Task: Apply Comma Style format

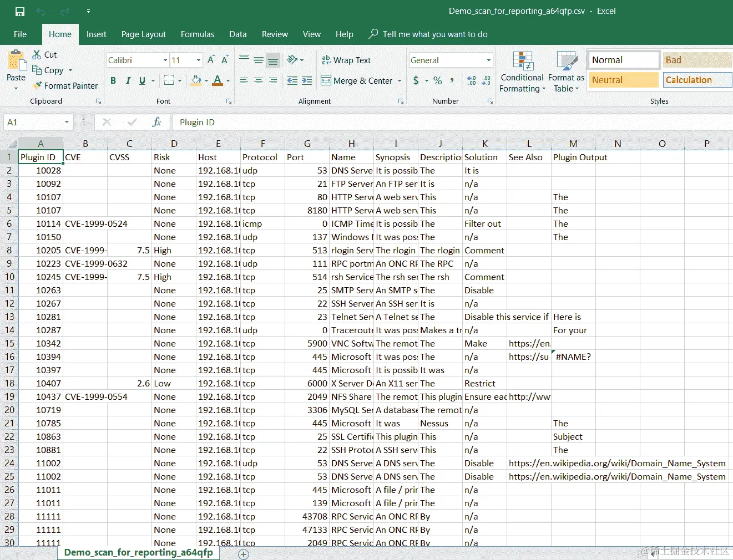Action: pyautogui.click(x=452, y=80)
